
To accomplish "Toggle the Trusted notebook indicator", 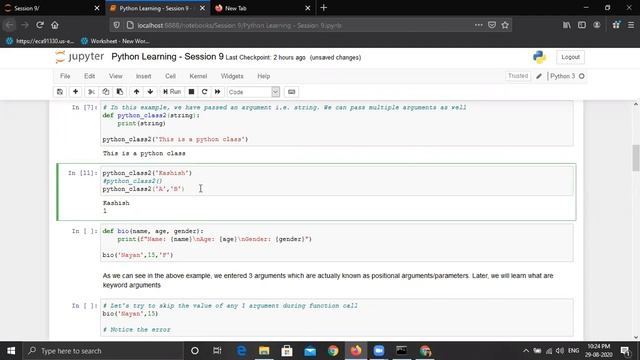I will [518, 76].
